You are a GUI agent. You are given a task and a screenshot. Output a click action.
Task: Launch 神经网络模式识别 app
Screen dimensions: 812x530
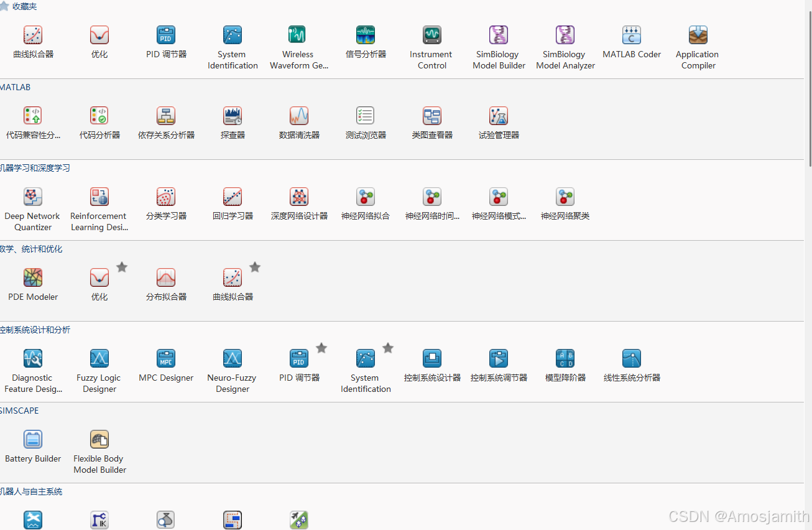pyautogui.click(x=499, y=204)
